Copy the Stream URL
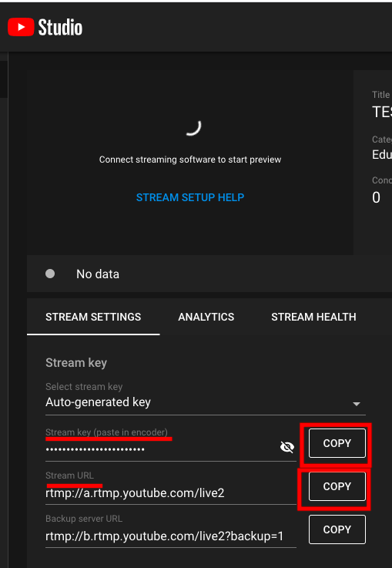Viewport: 392px width, 568px height. coord(337,486)
